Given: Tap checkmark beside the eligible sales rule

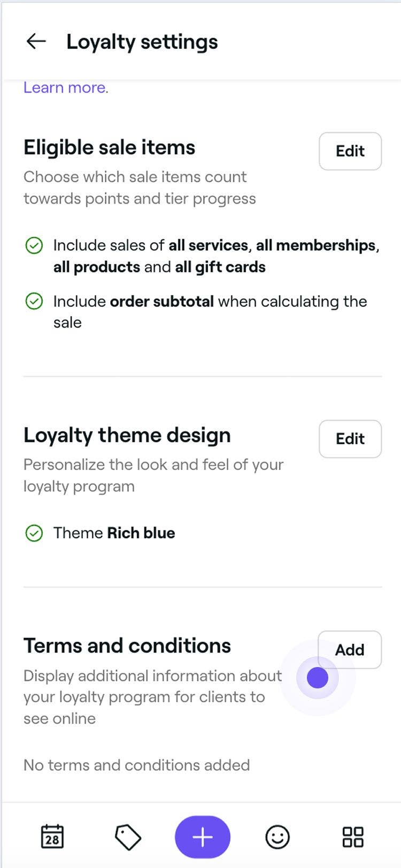Looking at the screenshot, I should click(34, 245).
